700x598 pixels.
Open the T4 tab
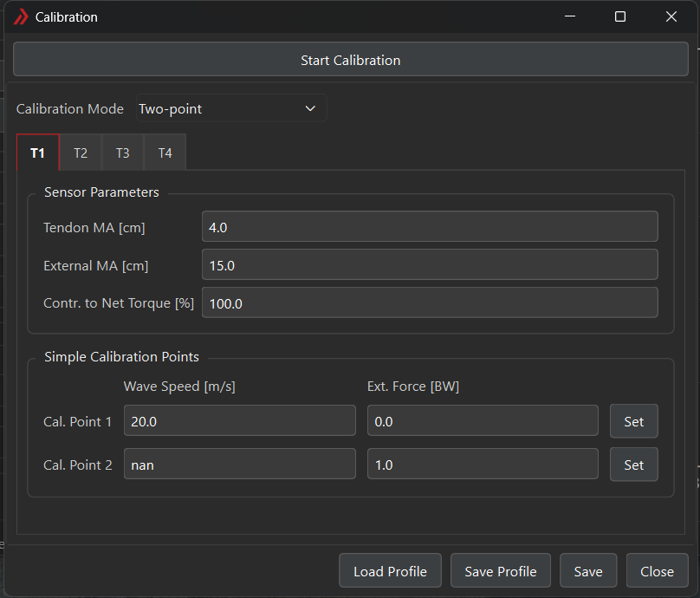pos(165,153)
